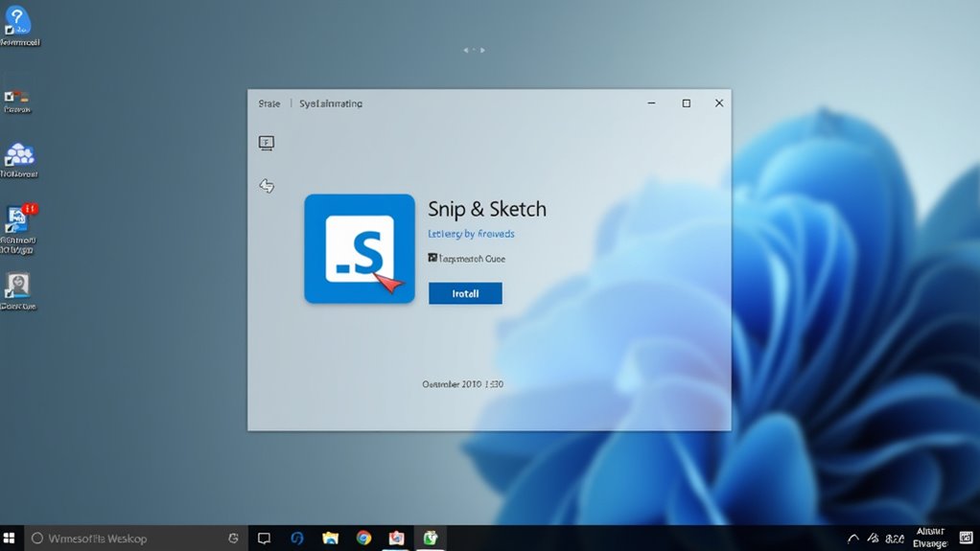The image size is (980, 551).
Task: Expand the hidden system tray icons chevron
Action: point(853,539)
